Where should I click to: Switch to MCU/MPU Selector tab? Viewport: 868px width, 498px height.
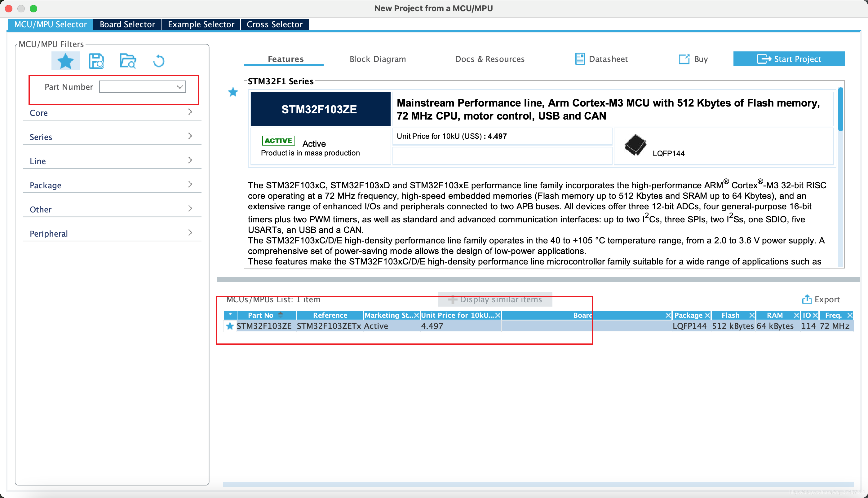[50, 24]
